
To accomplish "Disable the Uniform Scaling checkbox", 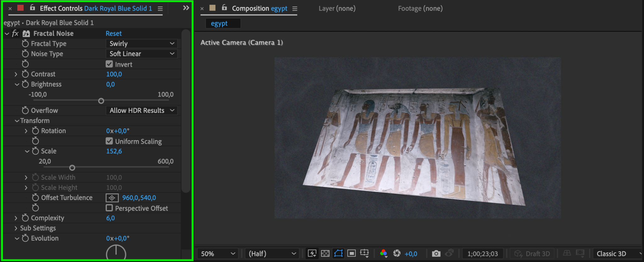I will pyautogui.click(x=109, y=141).
